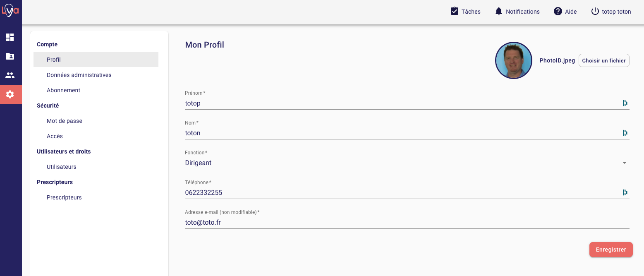Open Notifications bell icon

coord(499,11)
